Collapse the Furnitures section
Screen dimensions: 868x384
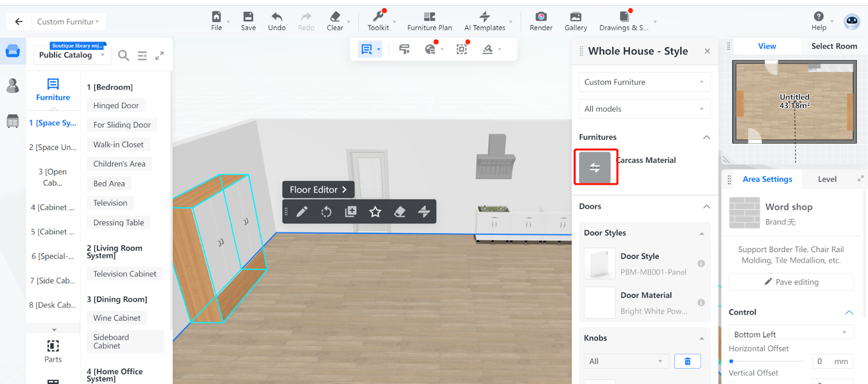[706, 137]
